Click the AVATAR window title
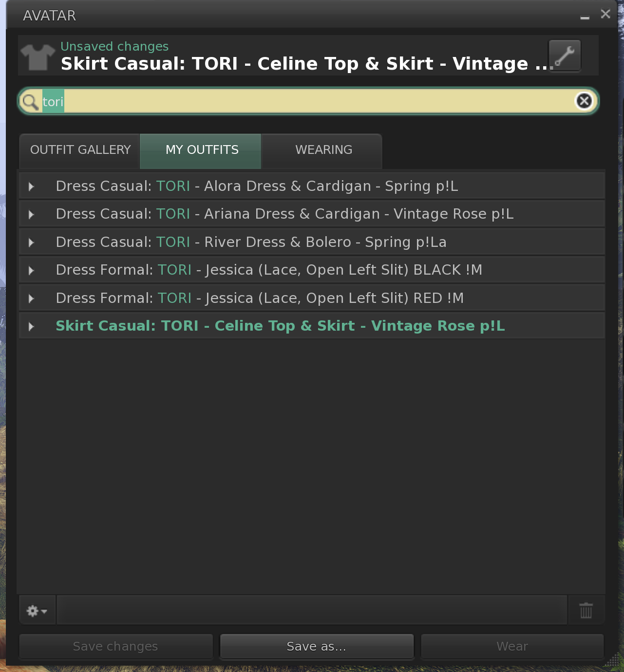 50,16
